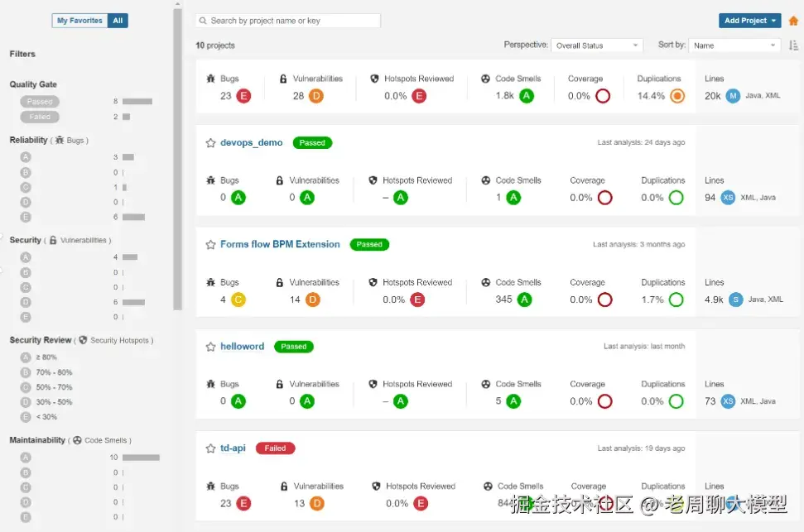
Task: Favorite the devops_demo project star
Action: pyautogui.click(x=210, y=143)
